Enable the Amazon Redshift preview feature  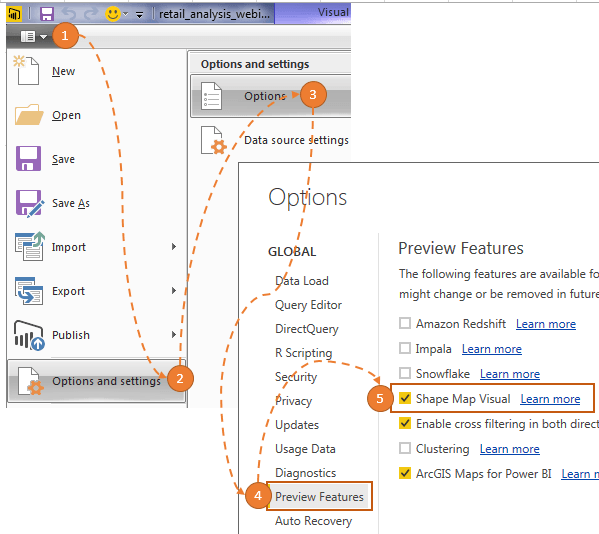[405, 323]
